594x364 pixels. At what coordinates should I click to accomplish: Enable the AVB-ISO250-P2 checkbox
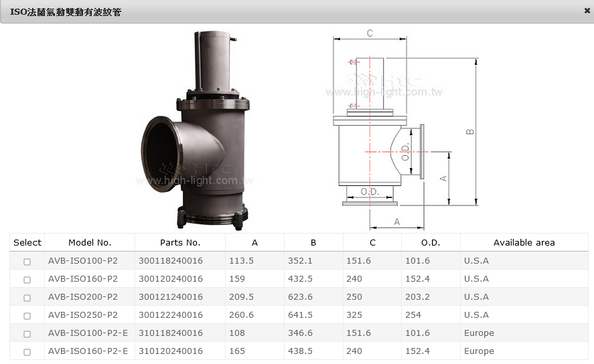point(27,316)
